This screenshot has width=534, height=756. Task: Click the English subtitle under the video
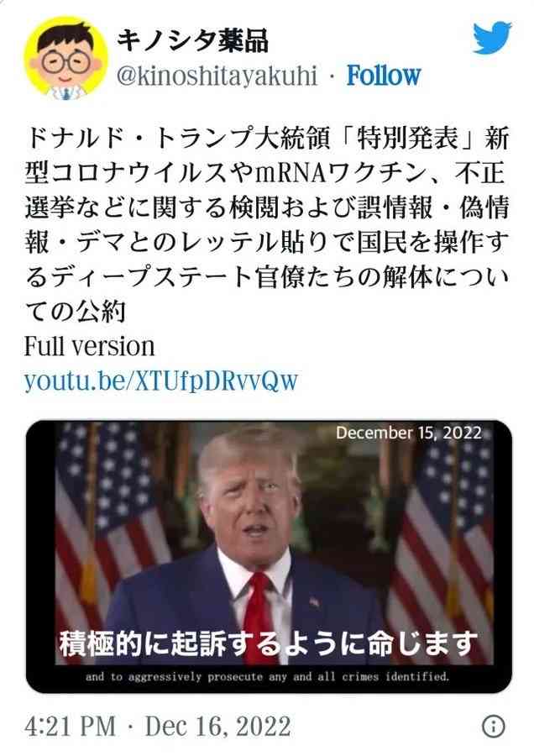coord(268,676)
